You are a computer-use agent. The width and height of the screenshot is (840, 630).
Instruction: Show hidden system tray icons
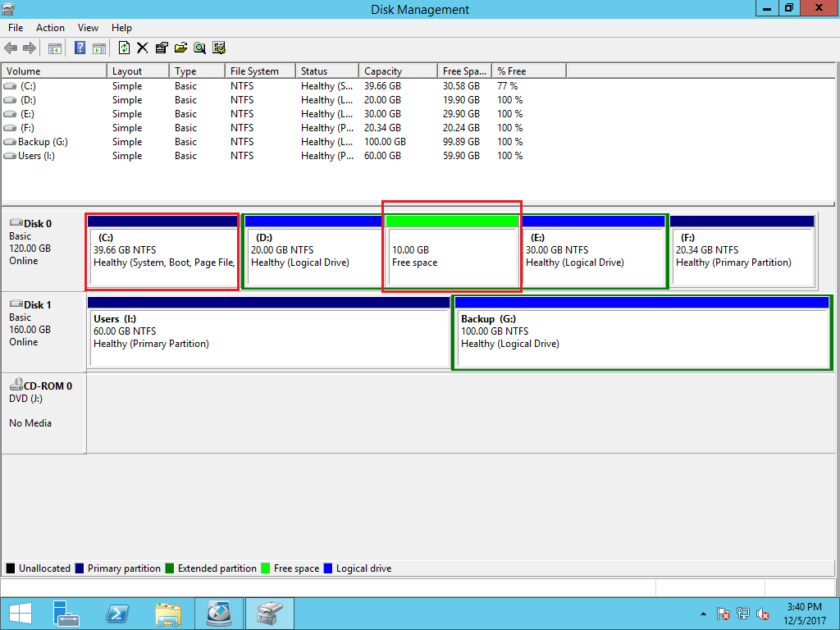(x=703, y=614)
